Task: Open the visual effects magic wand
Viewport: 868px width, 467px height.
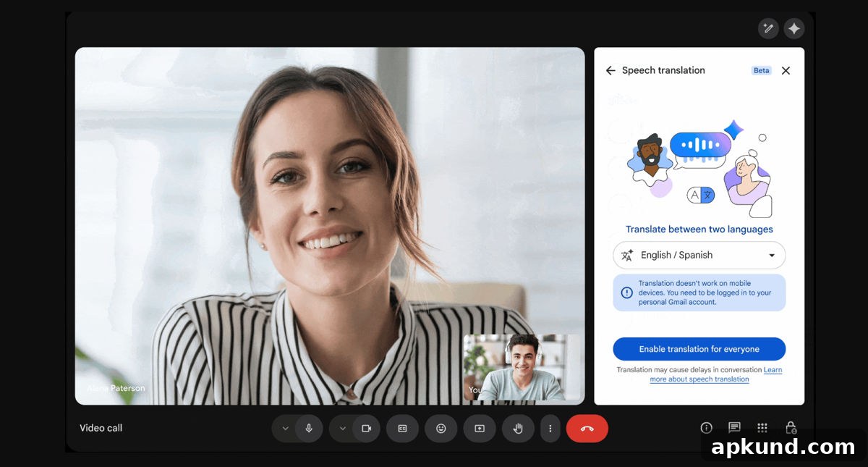Action: coord(768,28)
